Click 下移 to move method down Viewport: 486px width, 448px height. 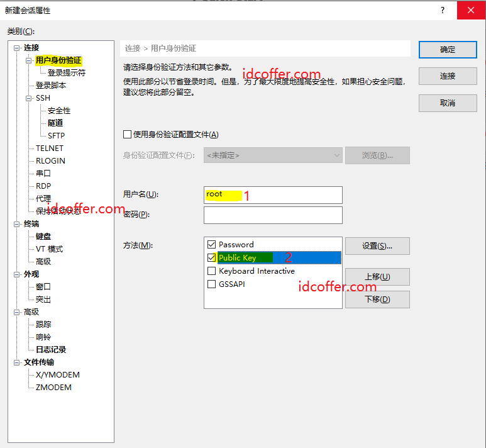coord(377,300)
